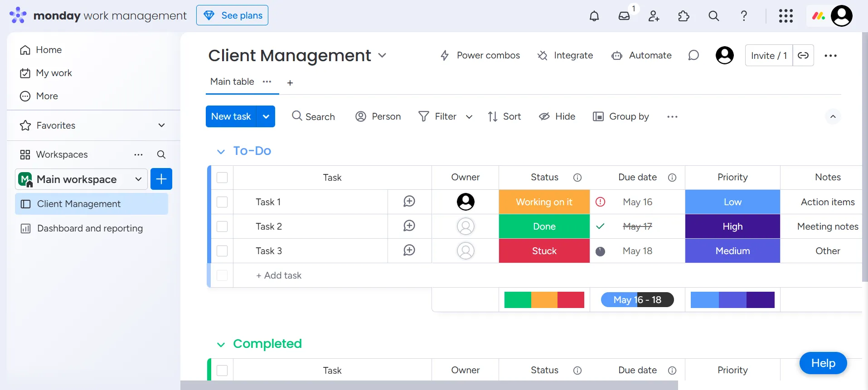
Task: Collapse the To-Do group
Action: pos(221,151)
